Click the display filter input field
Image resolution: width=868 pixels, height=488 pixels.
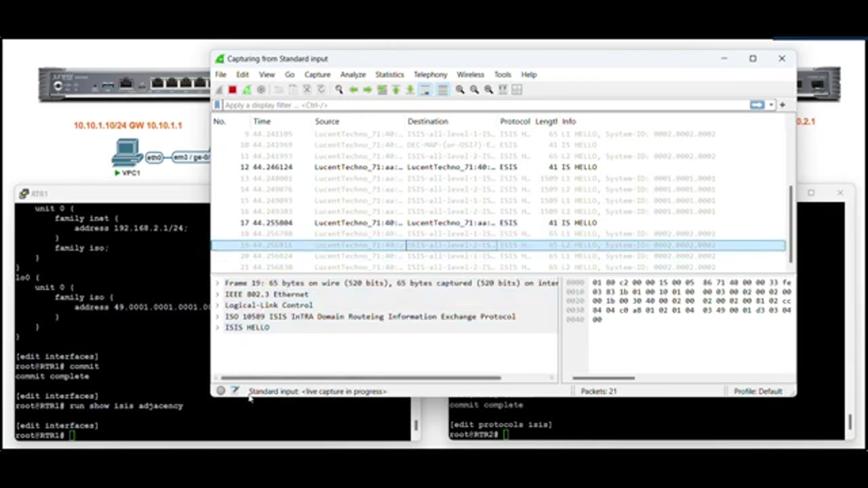485,105
